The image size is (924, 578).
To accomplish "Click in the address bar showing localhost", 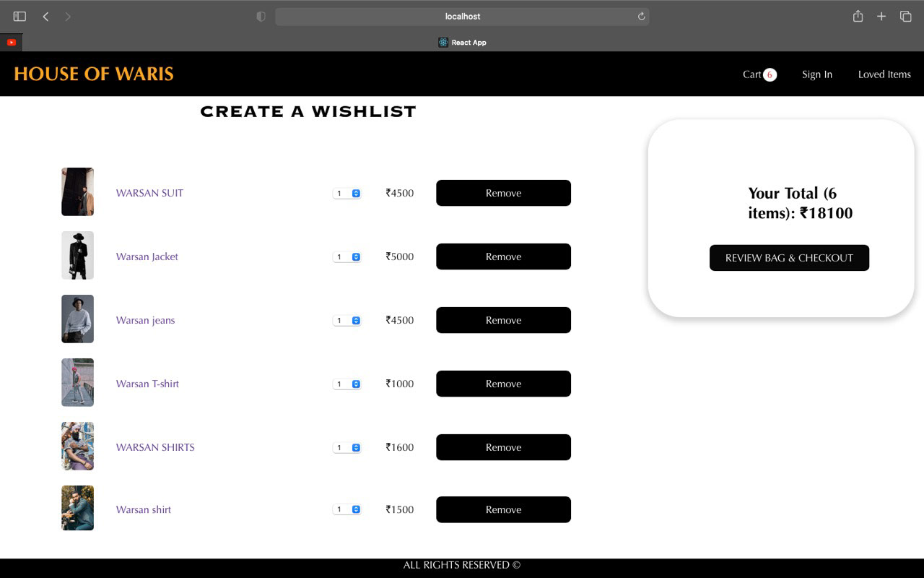I will (462, 16).
